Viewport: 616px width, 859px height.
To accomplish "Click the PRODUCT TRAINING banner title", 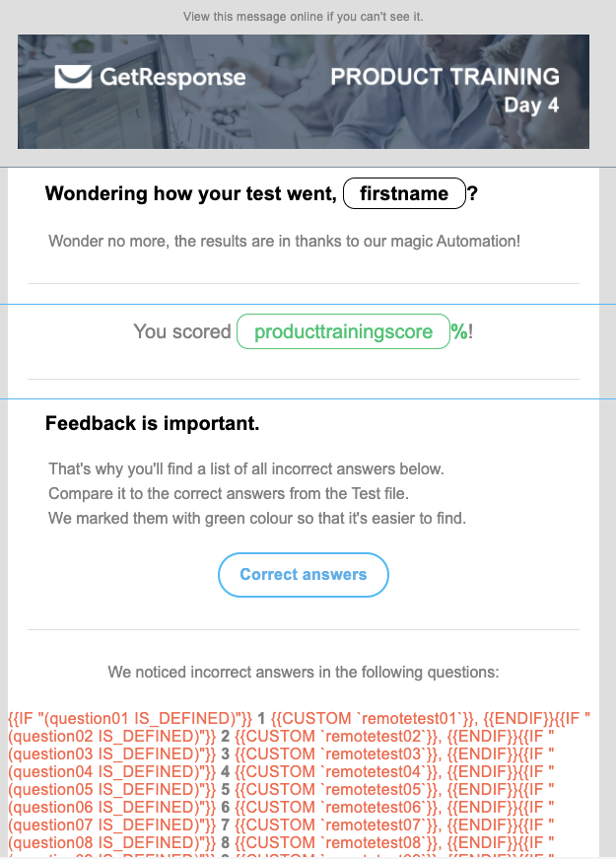I will 445,77.
